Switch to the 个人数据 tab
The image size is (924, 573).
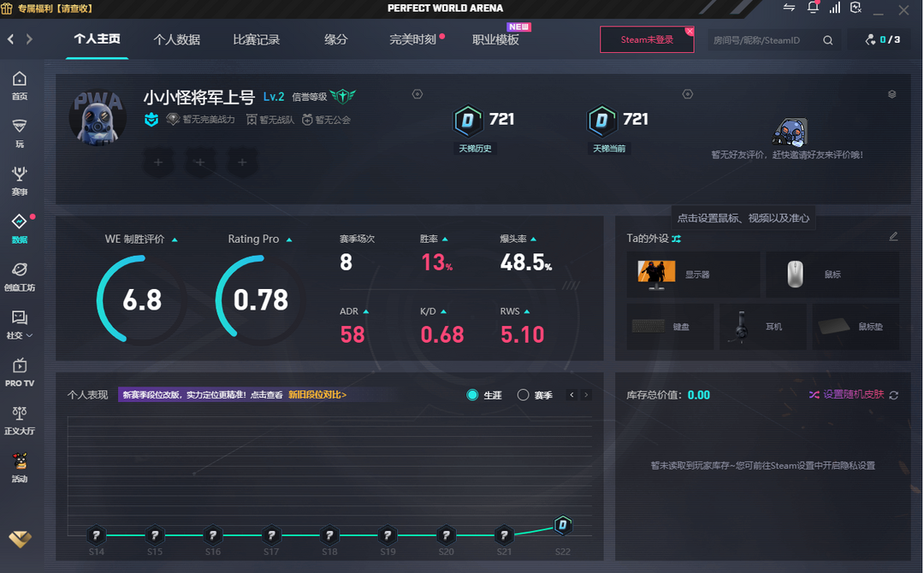click(176, 39)
